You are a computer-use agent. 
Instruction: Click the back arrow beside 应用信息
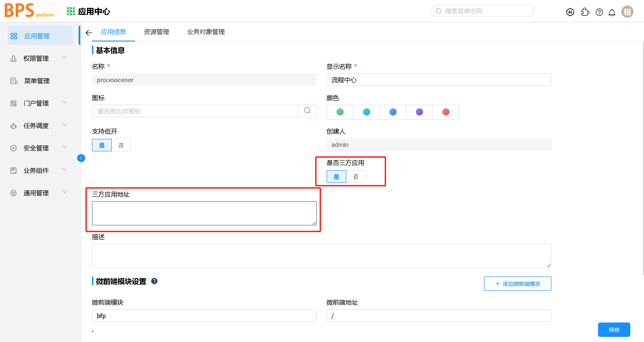[x=89, y=33]
